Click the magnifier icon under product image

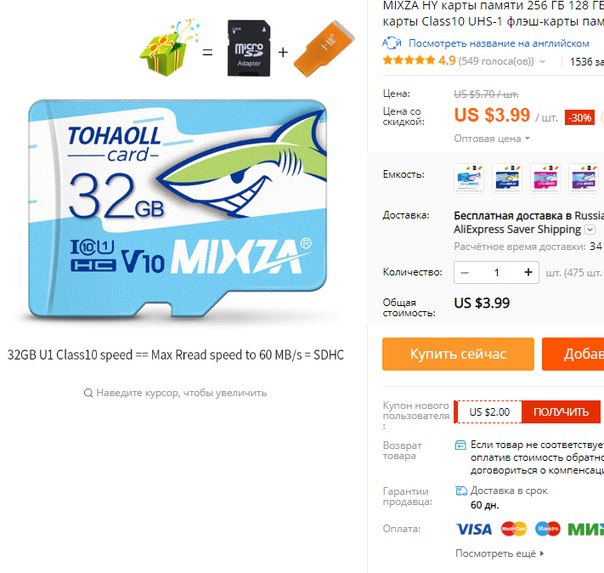click(88, 393)
